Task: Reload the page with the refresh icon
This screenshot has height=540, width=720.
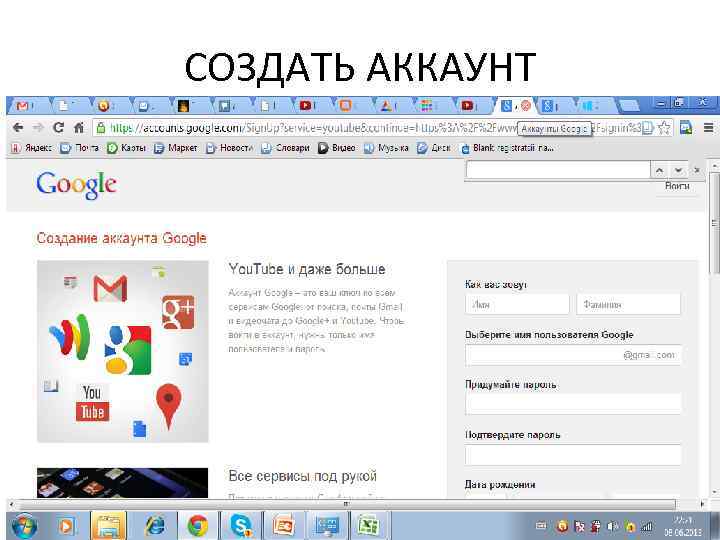Action: (58, 127)
